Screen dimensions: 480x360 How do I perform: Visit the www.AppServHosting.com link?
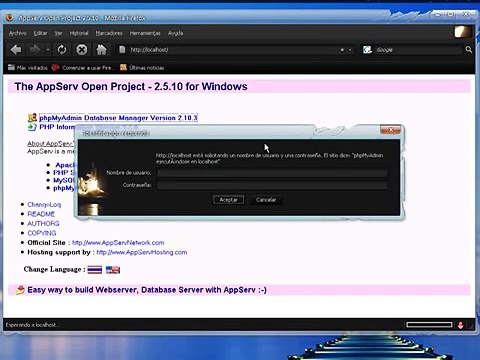tap(142, 252)
